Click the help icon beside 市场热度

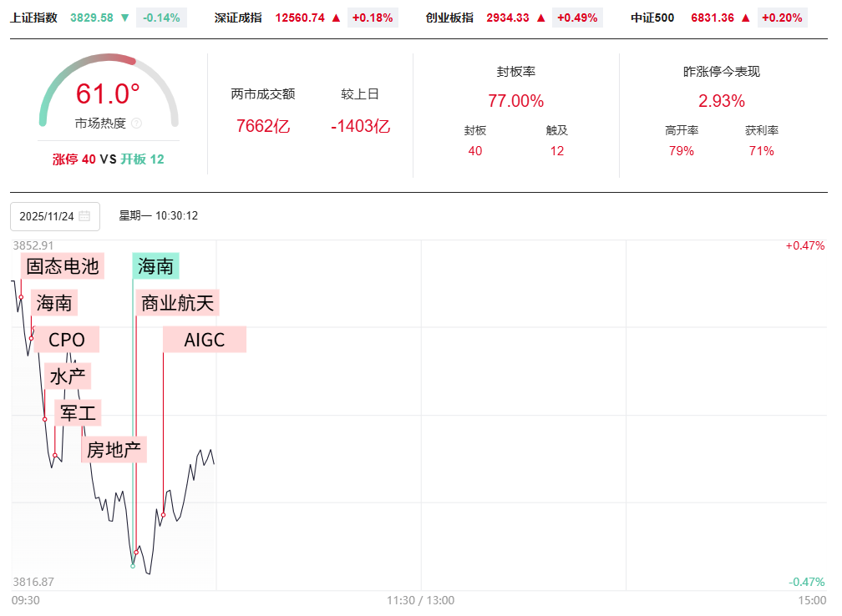pyautogui.click(x=137, y=124)
